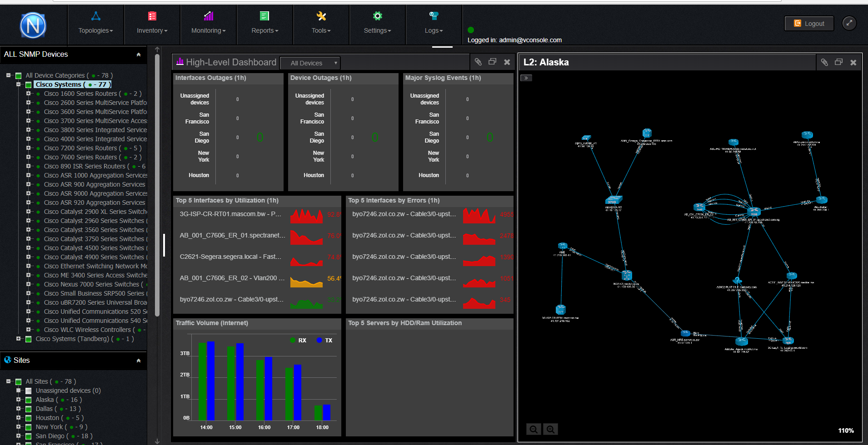Expand the topology side drawer arrow
The height and width of the screenshot is (445, 868).
tap(526, 78)
